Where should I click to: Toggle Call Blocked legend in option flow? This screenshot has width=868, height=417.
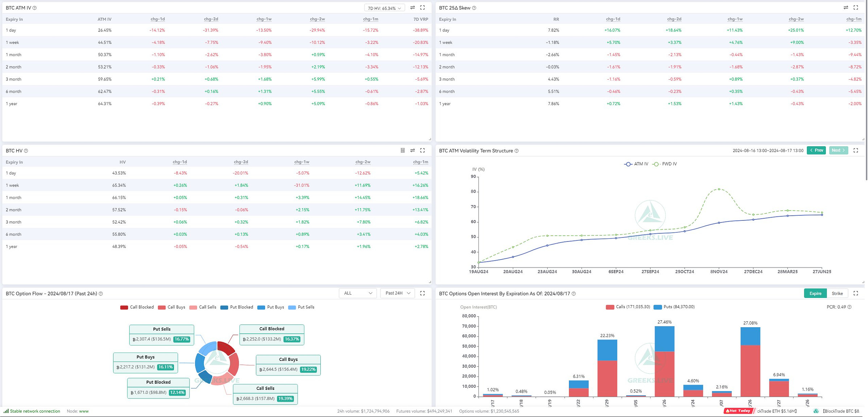point(137,307)
